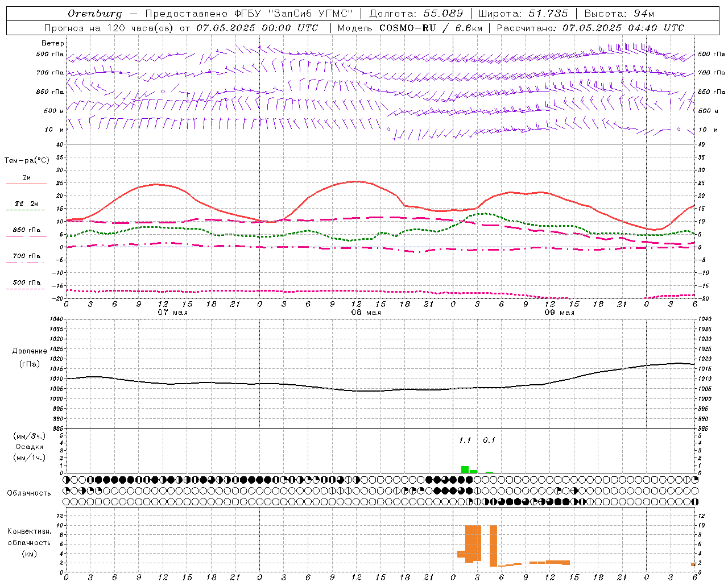Click the Долгота: 55.089 longitude value

point(416,14)
